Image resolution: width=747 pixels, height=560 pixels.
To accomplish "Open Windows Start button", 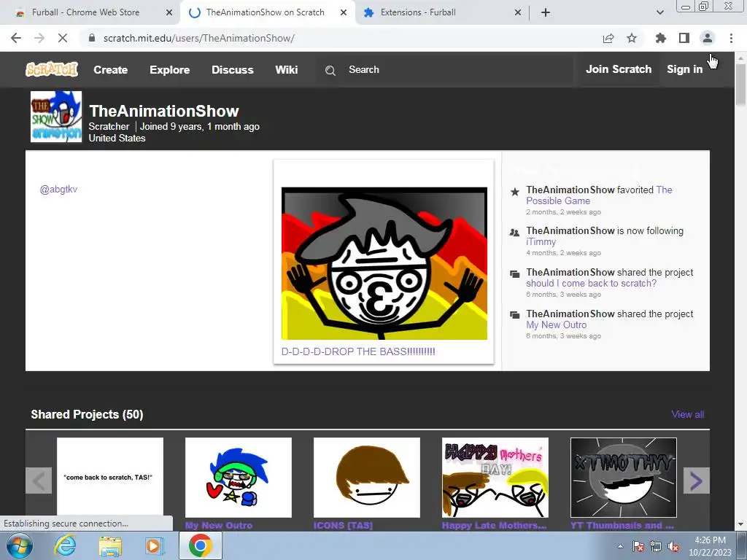I will [20, 545].
